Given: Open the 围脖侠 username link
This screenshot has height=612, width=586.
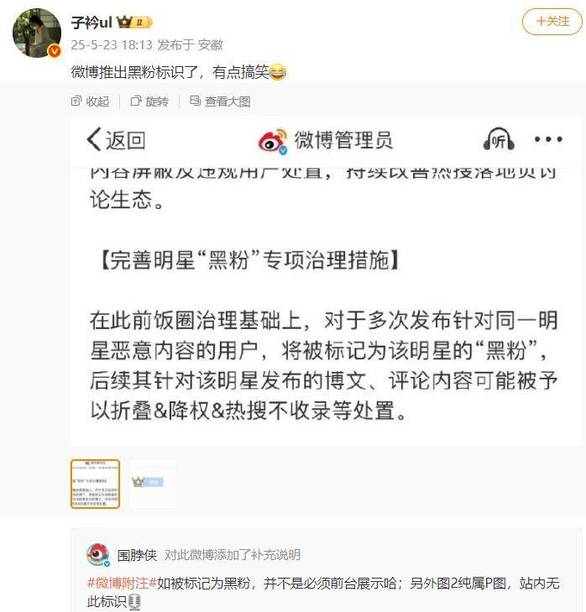Looking at the screenshot, I should 137,555.
